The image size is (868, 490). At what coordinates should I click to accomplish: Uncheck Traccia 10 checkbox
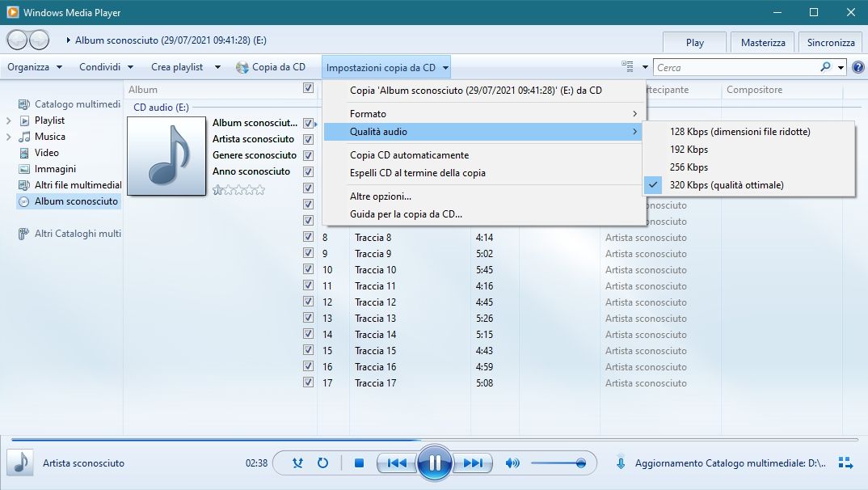click(309, 268)
